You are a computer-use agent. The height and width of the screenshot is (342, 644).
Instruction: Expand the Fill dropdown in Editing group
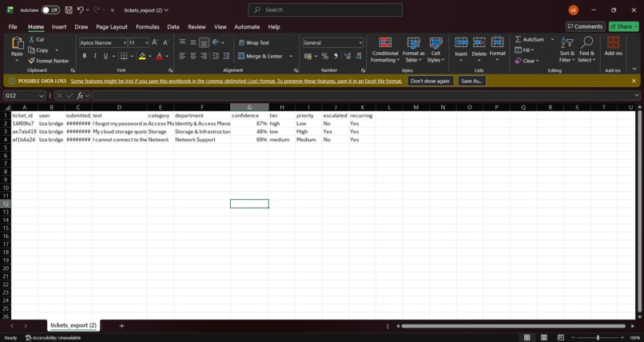(x=533, y=50)
